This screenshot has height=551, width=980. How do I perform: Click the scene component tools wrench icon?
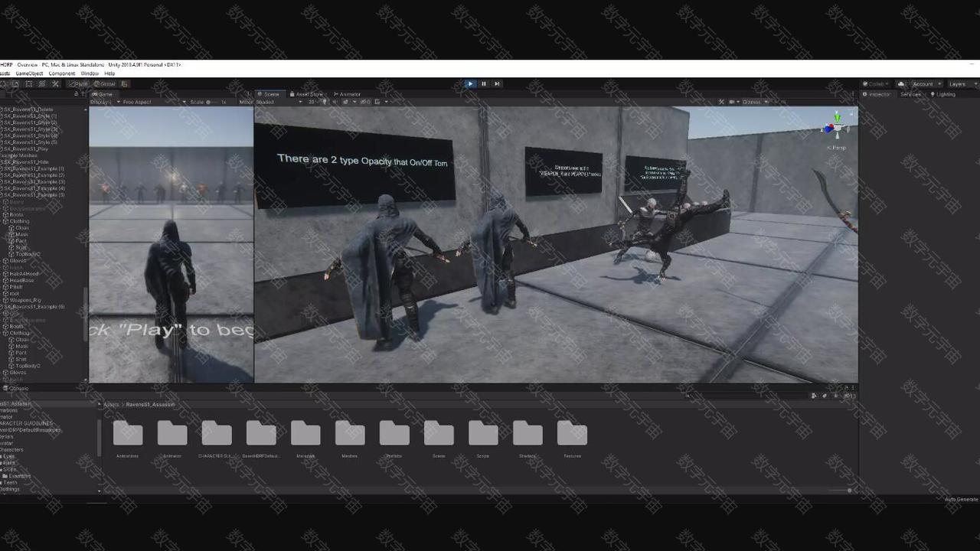tap(721, 102)
